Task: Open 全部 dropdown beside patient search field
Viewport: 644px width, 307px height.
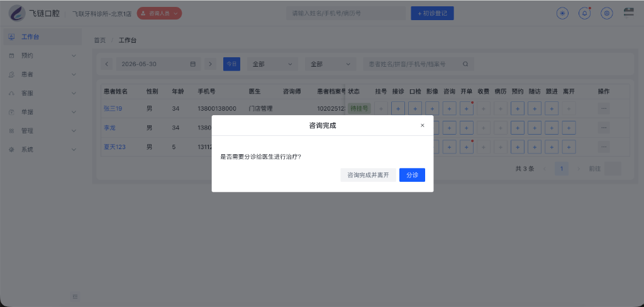Action: (x=331, y=64)
